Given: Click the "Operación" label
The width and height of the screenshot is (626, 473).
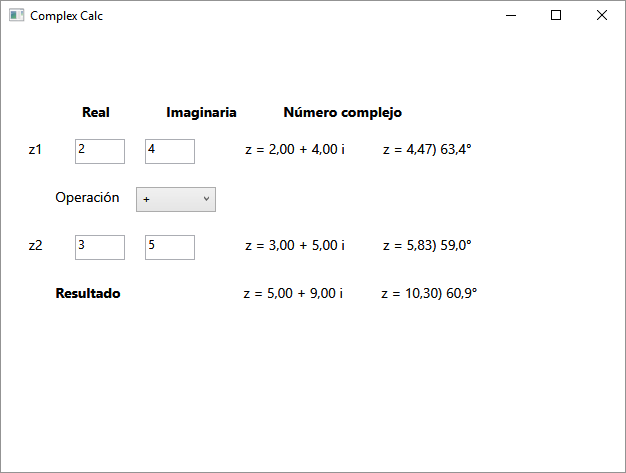Looking at the screenshot, I should click(x=87, y=198).
